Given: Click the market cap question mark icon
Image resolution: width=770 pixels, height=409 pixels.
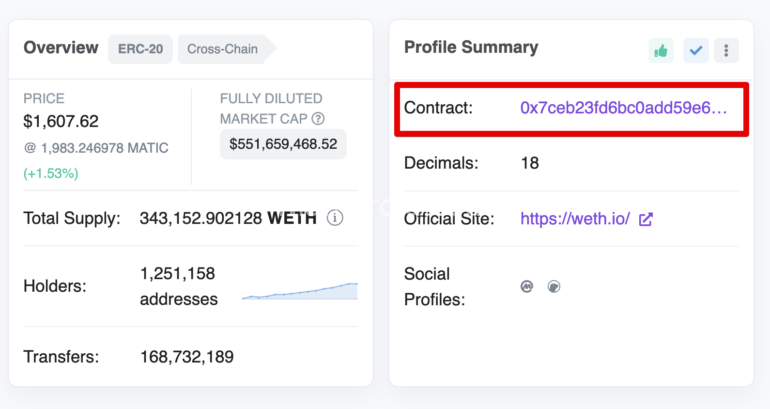Looking at the screenshot, I should (x=318, y=119).
